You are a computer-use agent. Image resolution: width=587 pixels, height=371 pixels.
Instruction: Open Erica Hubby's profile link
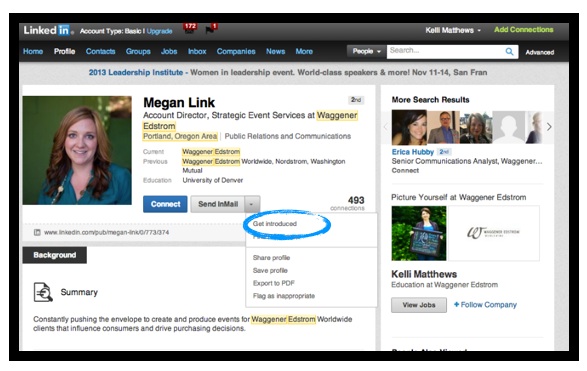pos(413,152)
